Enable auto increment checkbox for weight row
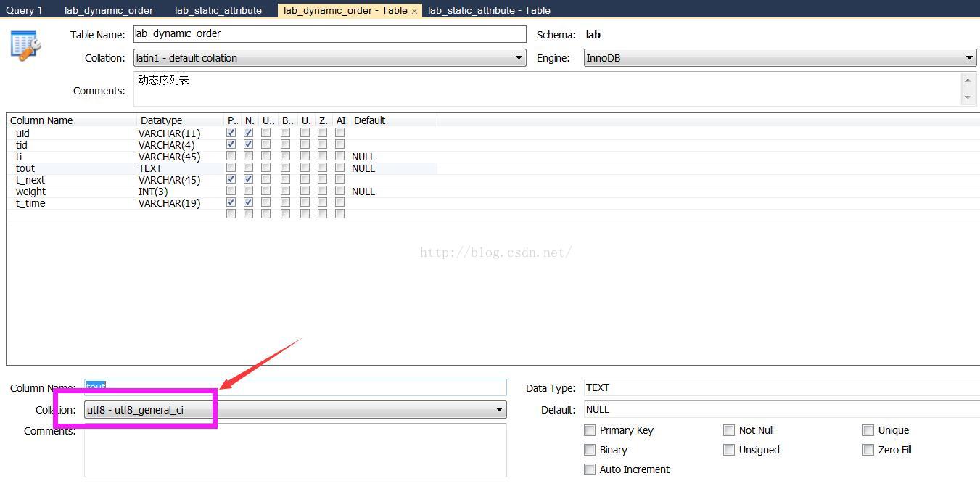Screen dimensions: 980x489 coord(339,191)
